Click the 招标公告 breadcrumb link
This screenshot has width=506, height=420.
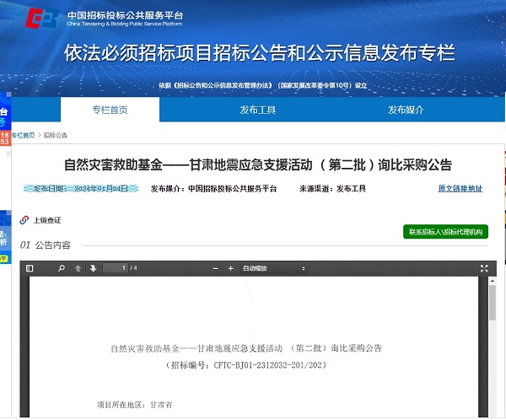[x=55, y=135]
